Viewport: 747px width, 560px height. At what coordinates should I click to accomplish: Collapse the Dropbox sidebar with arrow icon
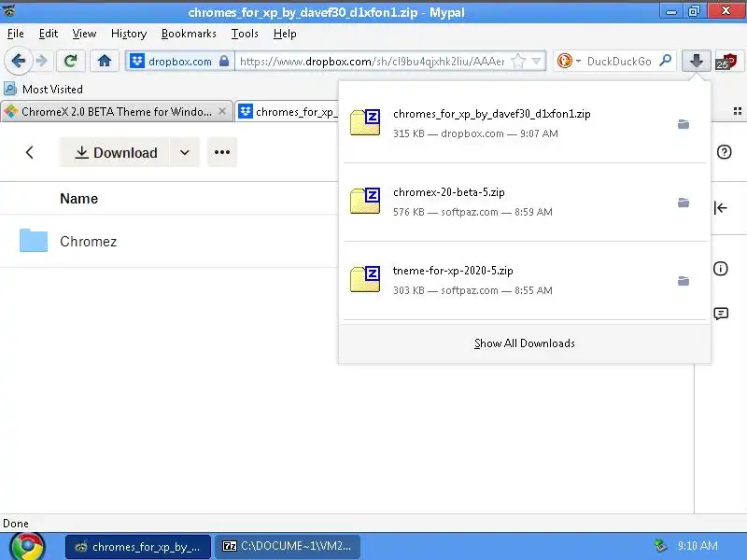click(720, 207)
